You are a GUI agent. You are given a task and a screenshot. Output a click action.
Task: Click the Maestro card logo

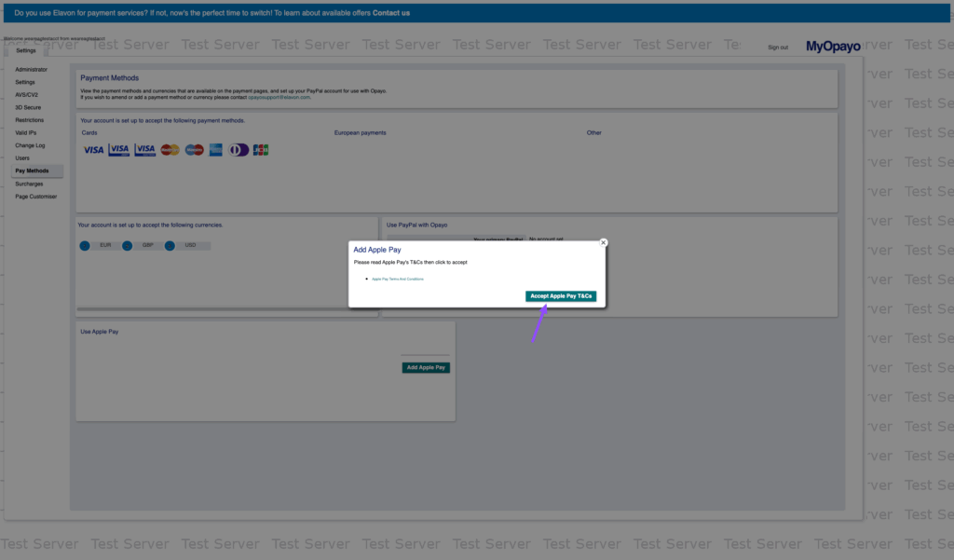pos(194,150)
